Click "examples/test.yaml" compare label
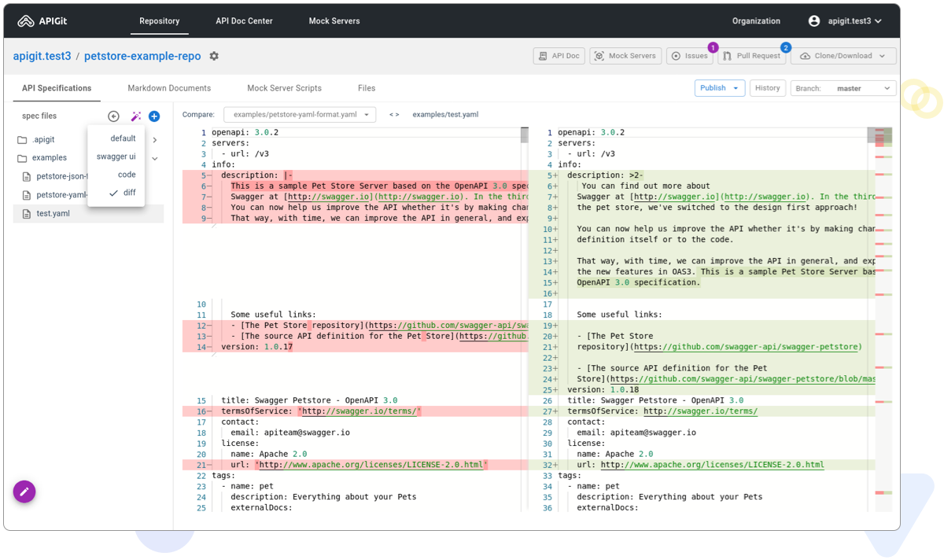944x560 pixels. pos(445,115)
